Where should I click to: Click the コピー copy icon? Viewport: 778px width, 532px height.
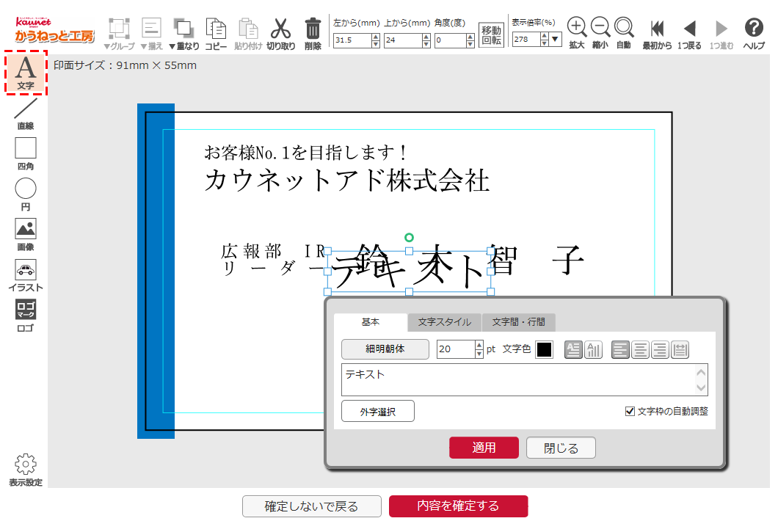click(216, 34)
